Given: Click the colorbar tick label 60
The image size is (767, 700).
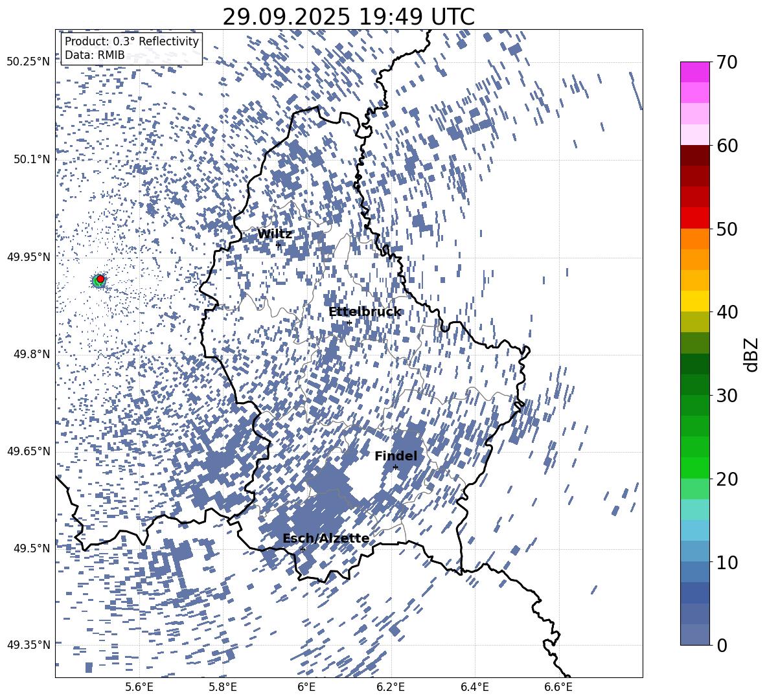Looking at the screenshot, I should click(727, 146).
